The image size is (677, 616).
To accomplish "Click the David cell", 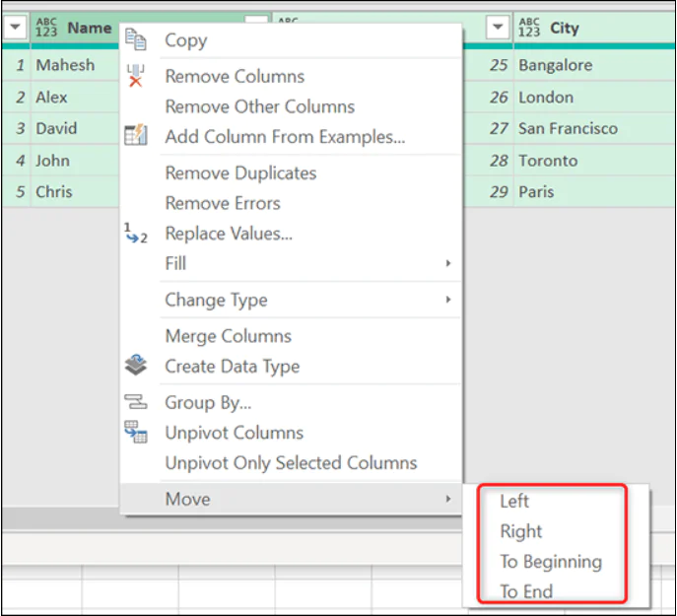I will pos(75,129).
